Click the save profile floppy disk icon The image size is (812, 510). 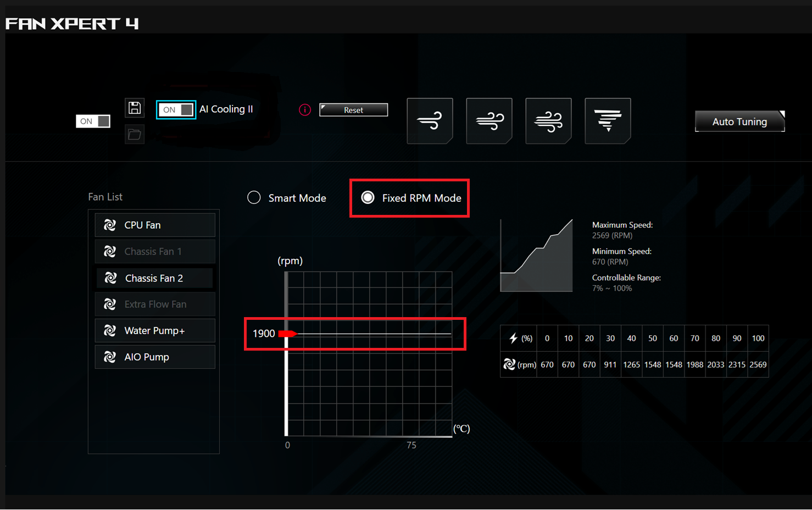(x=135, y=108)
